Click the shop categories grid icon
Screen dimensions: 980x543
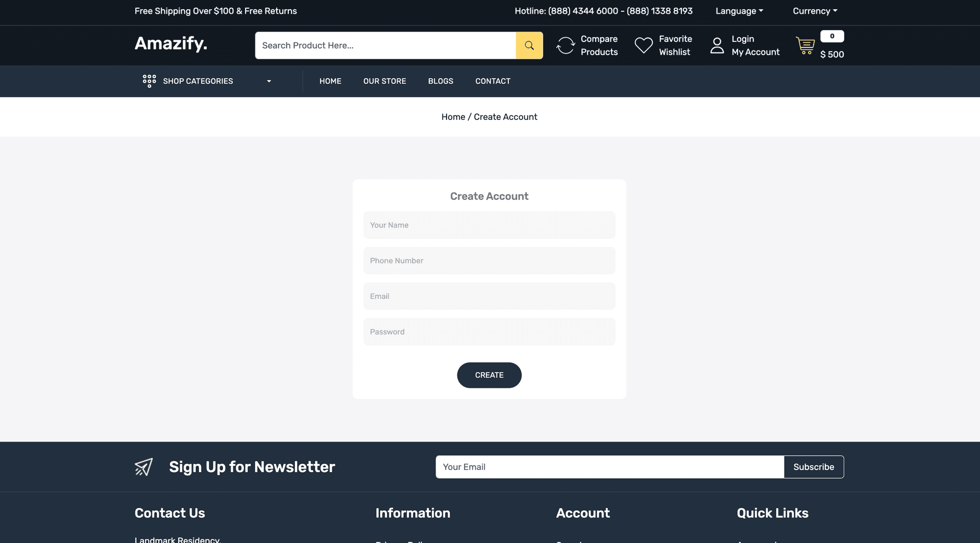[x=149, y=81]
